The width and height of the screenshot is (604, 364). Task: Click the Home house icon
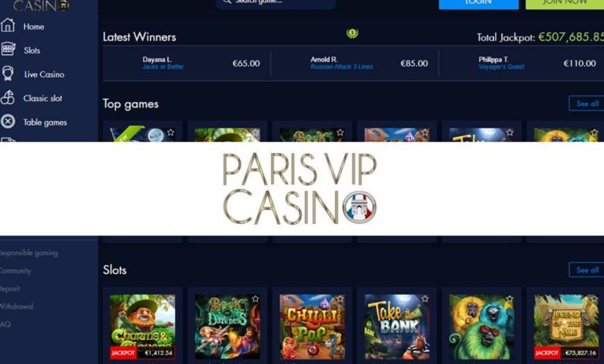8,26
